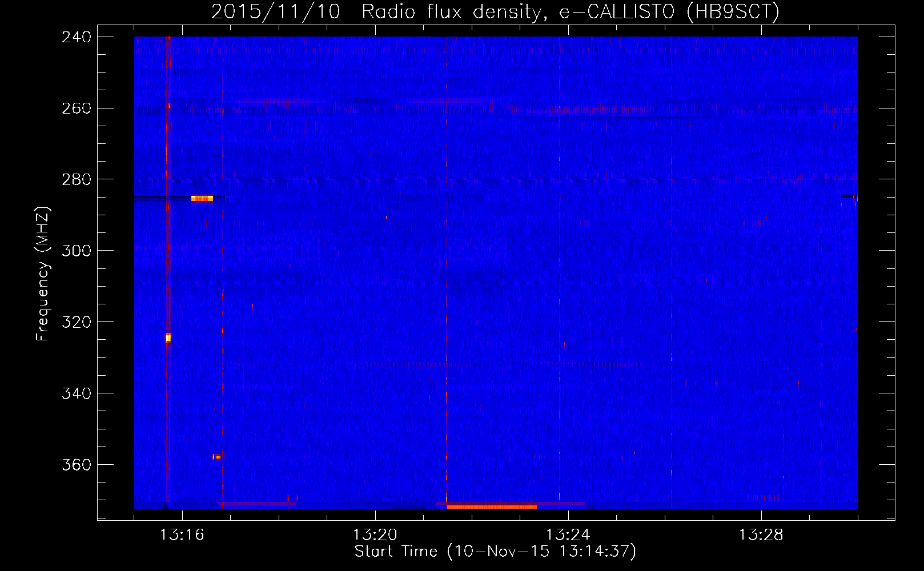Select the 260 frequency tick label

77,108
